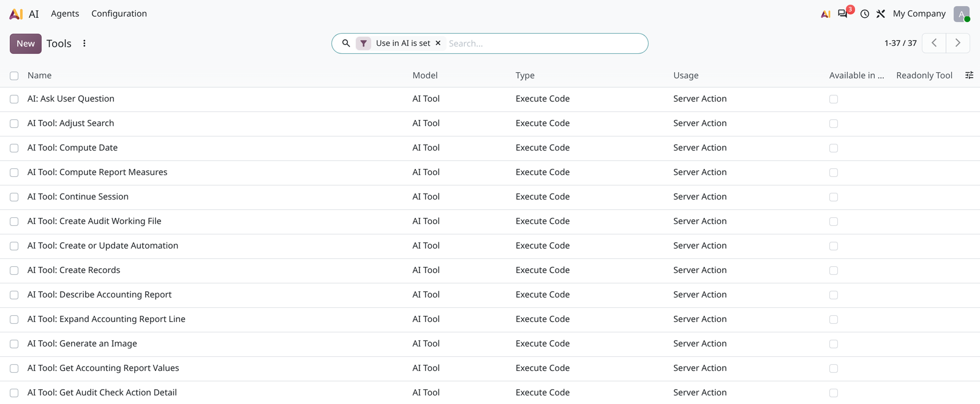Go to the next page of records
The image size is (980, 404).
pos(958,43)
